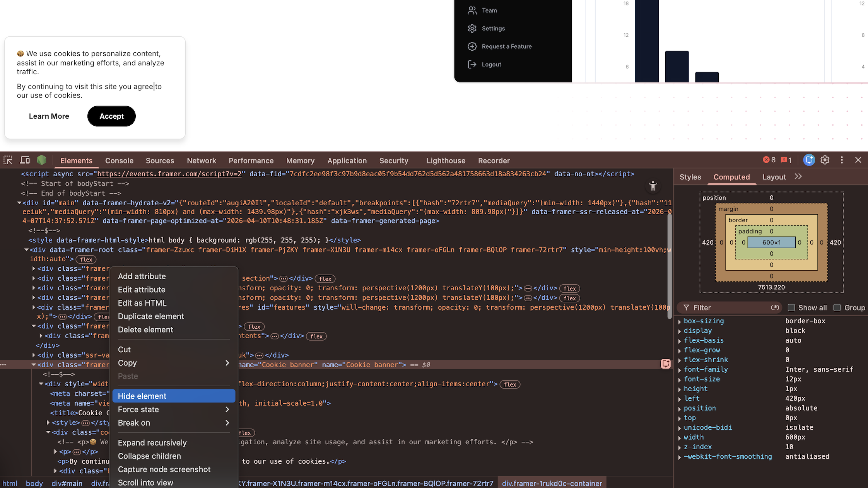
Task: Expand the box-sizing computed property
Action: [x=680, y=321]
